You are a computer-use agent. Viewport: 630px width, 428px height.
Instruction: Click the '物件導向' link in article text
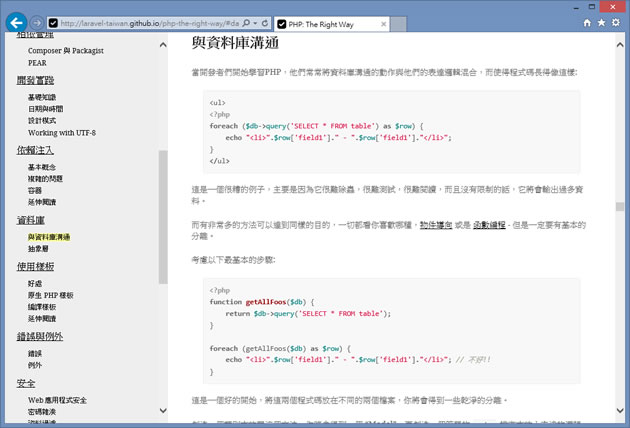434,226
